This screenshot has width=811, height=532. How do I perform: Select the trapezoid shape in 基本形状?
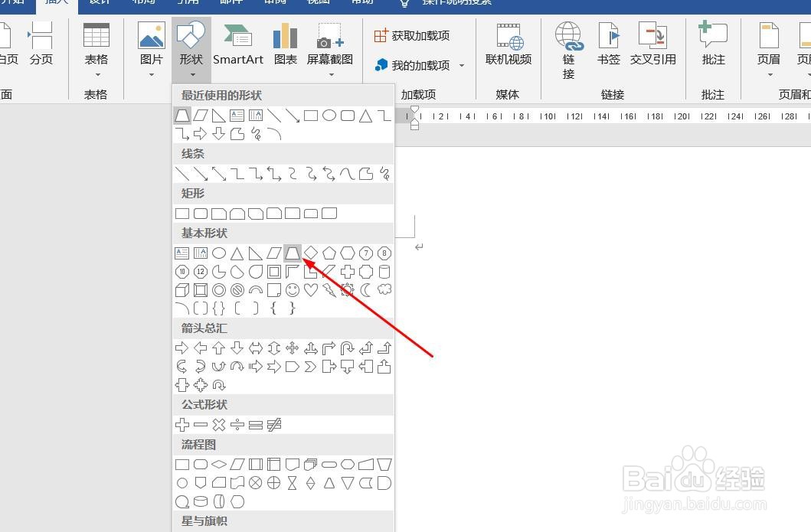(x=293, y=253)
